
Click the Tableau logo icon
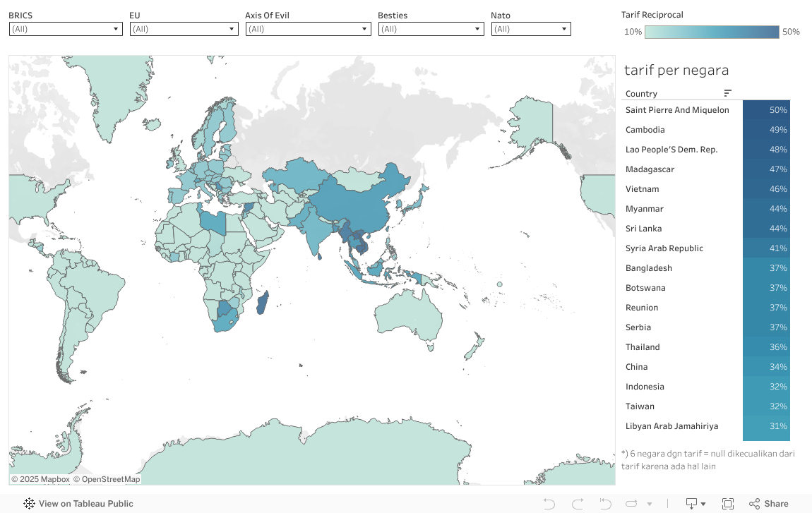coord(29,503)
